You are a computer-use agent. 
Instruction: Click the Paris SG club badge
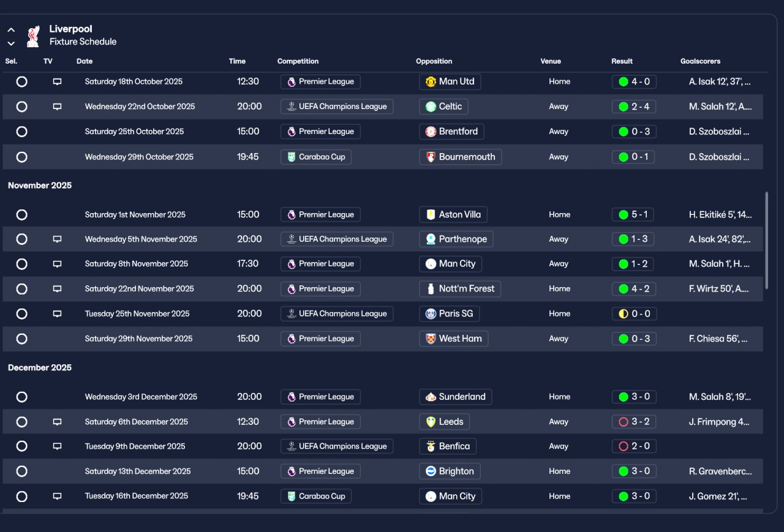click(431, 313)
